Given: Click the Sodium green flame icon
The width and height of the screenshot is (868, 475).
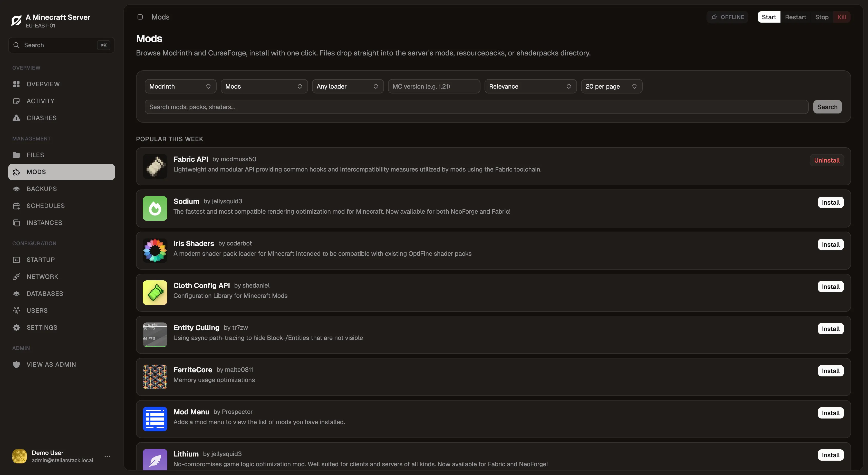Looking at the screenshot, I should tap(155, 208).
